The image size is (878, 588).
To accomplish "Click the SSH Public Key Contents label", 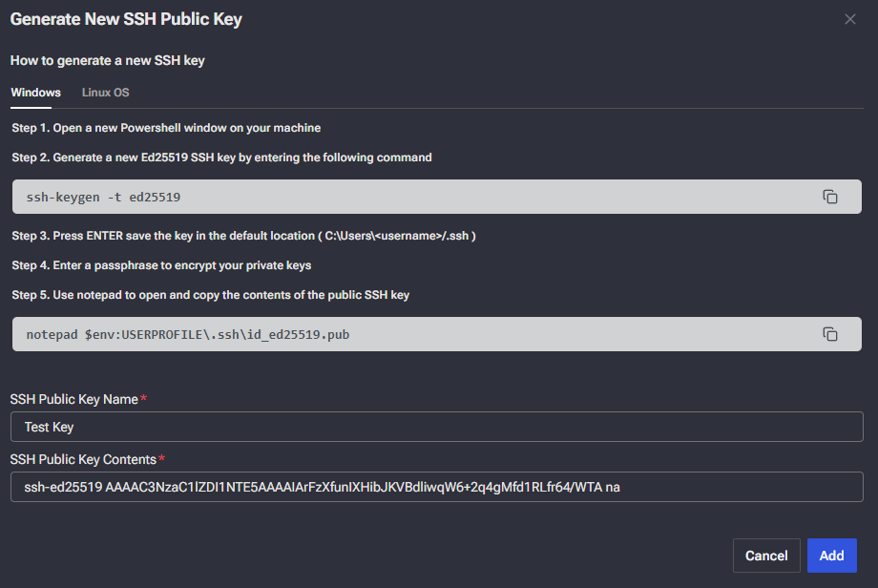I will [84, 459].
